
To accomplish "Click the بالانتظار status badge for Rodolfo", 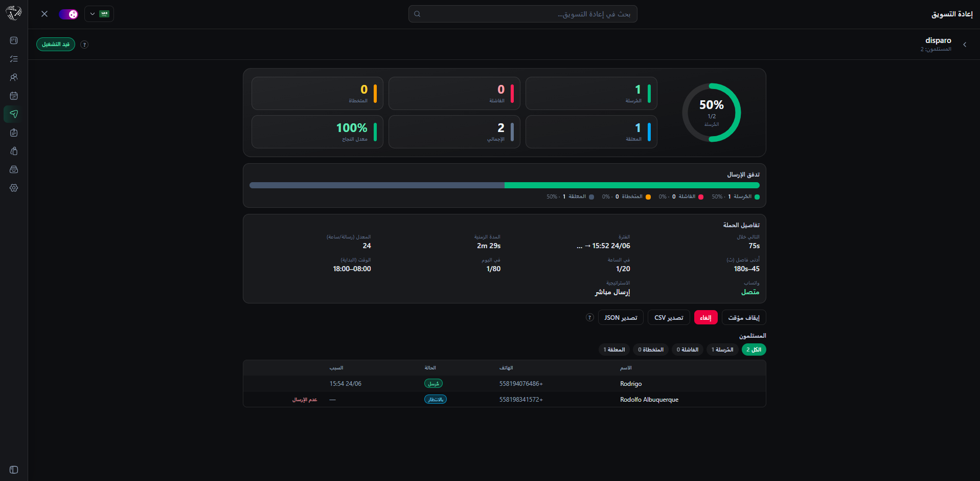I will click(x=436, y=400).
